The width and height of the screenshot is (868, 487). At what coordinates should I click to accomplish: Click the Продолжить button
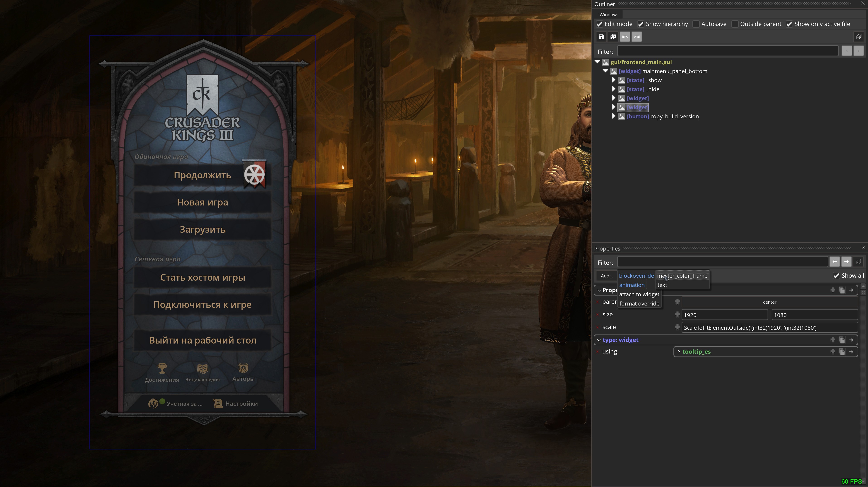202,175
